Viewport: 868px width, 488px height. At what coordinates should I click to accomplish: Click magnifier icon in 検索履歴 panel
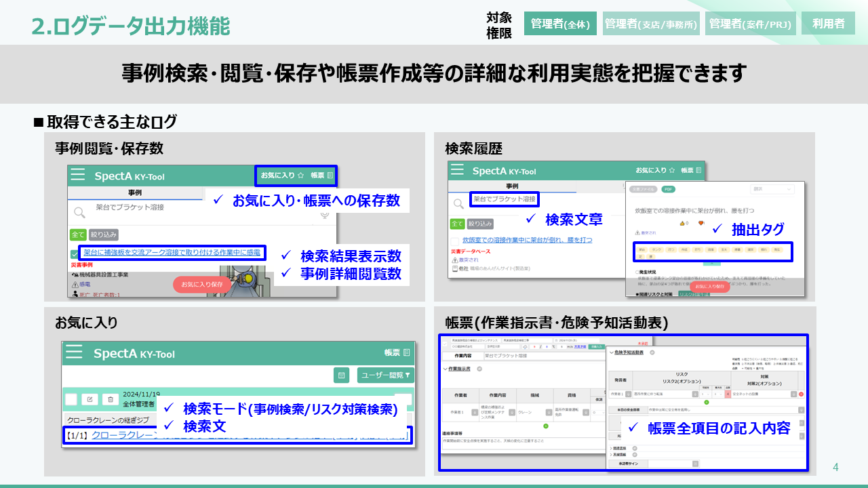pyautogui.click(x=458, y=203)
